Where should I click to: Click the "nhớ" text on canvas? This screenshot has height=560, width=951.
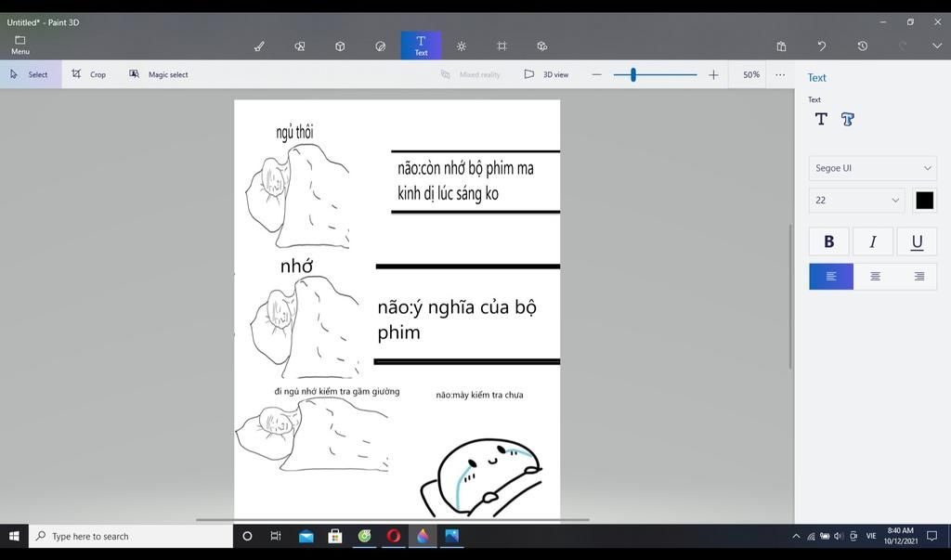point(296,266)
